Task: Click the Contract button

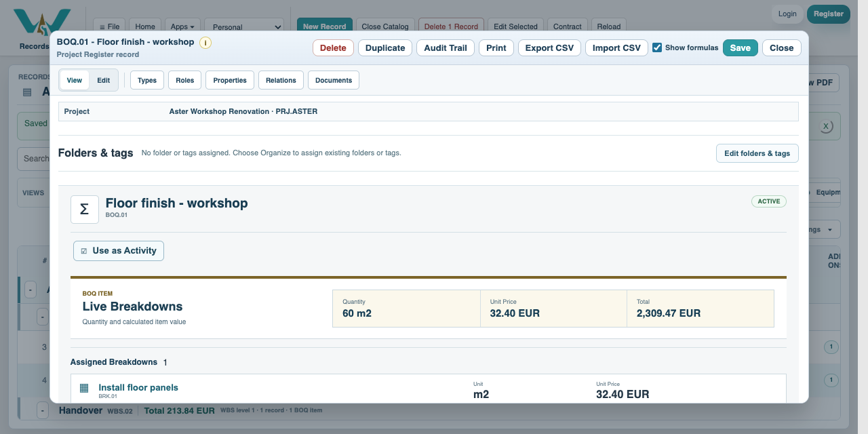Action: pos(568,26)
